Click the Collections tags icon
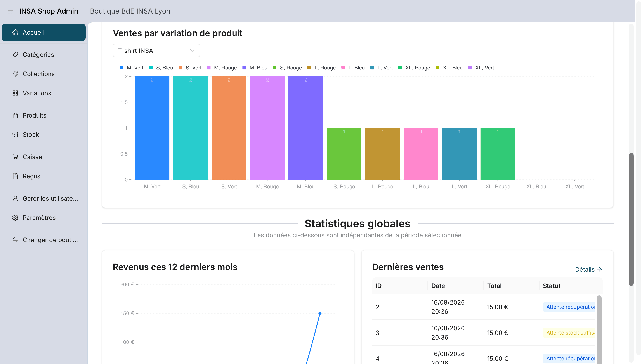The height and width of the screenshot is (364, 642). 15,74
